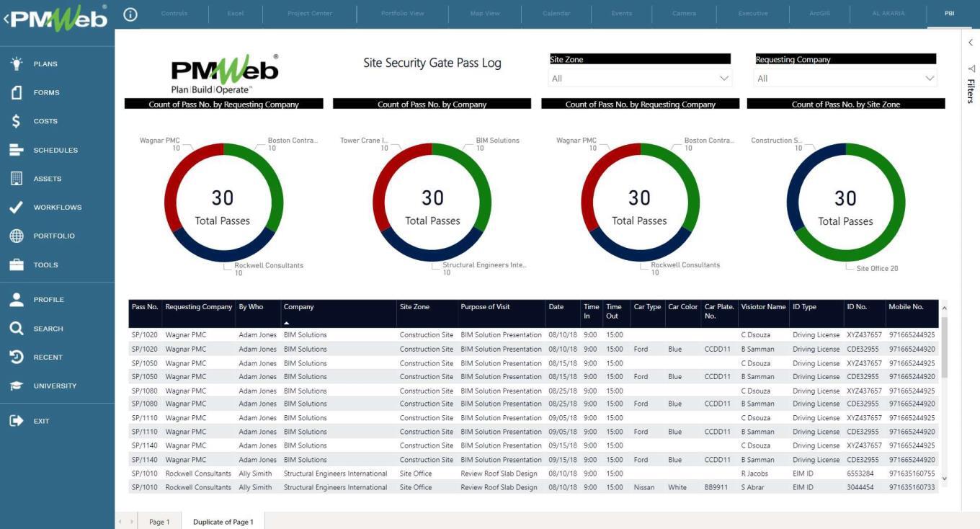Click the Exit door icon
The height and width of the screenshot is (529, 980).
(x=16, y=420)
